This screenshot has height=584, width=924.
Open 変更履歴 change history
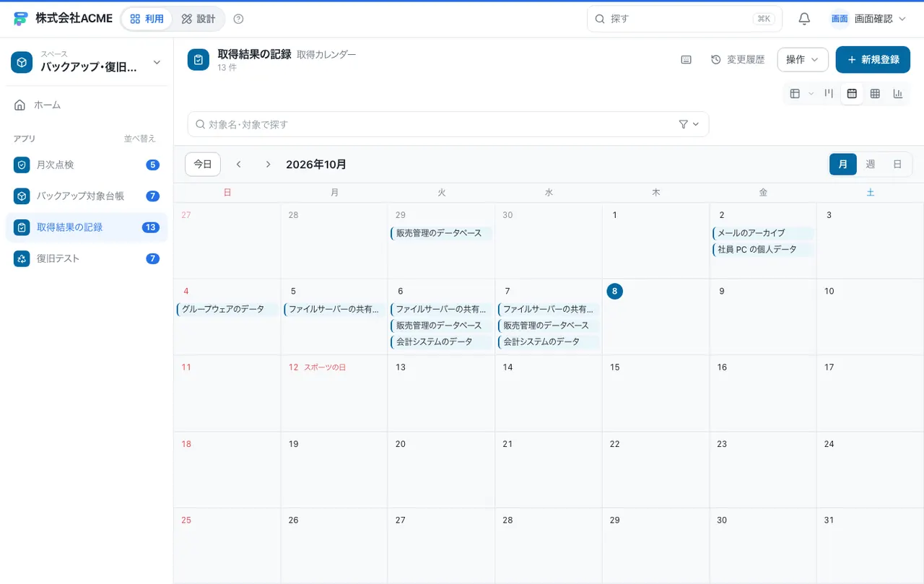[x=738, y=60]
